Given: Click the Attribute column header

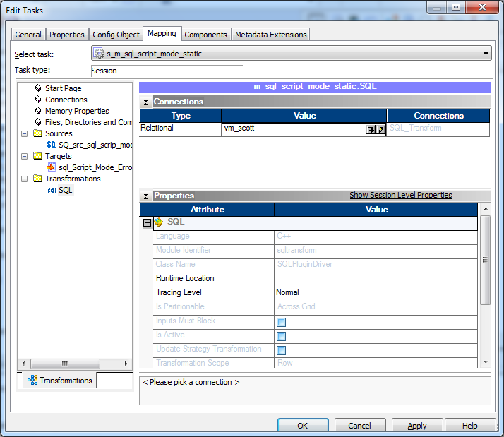Looking at the screenshot, I should 207,210.
